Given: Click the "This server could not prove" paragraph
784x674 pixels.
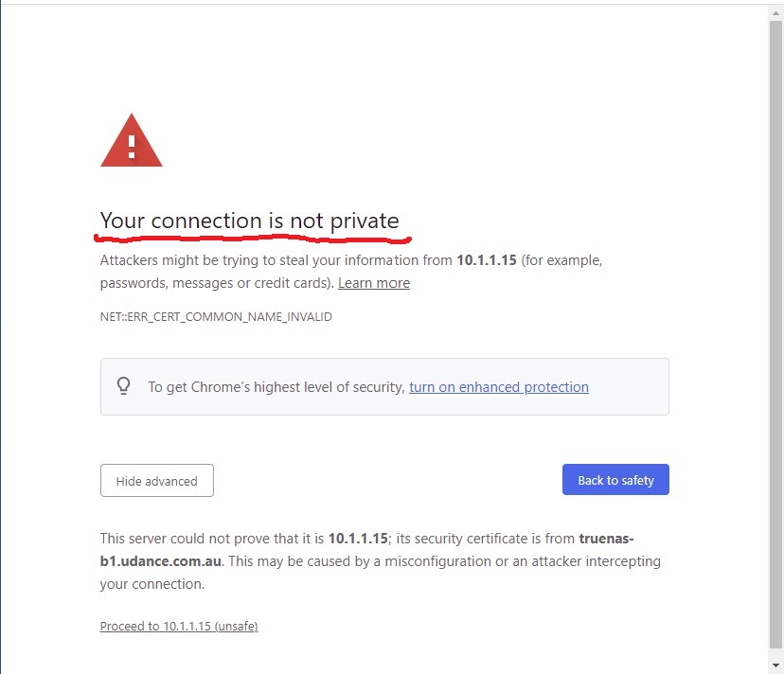Looking at the screenshot, I should click(x=380, y=561).
